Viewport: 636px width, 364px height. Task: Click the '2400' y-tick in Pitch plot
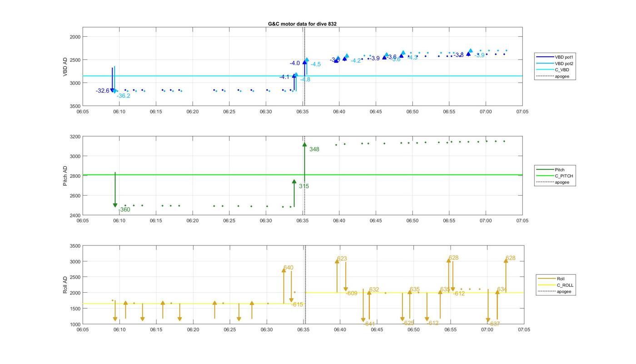tap(75, 215)
